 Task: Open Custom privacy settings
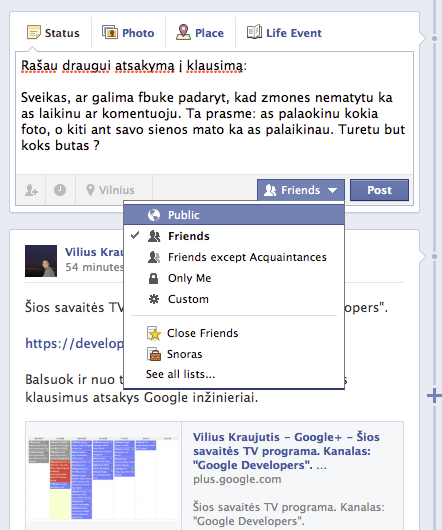click(234, 299)
